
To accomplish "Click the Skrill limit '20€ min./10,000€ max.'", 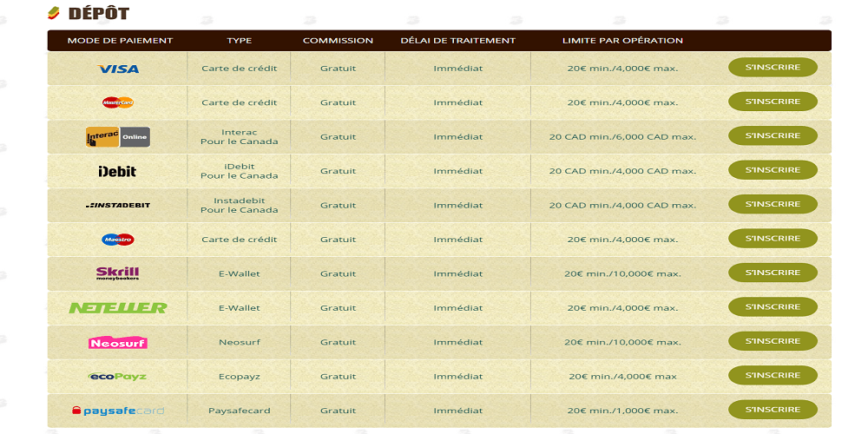I will click(622, 273).
